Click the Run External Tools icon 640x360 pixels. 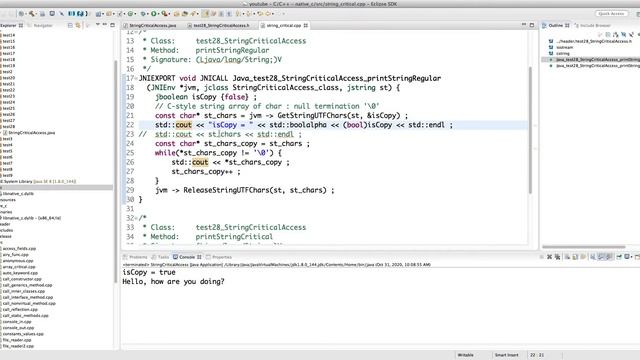(164, 13)
